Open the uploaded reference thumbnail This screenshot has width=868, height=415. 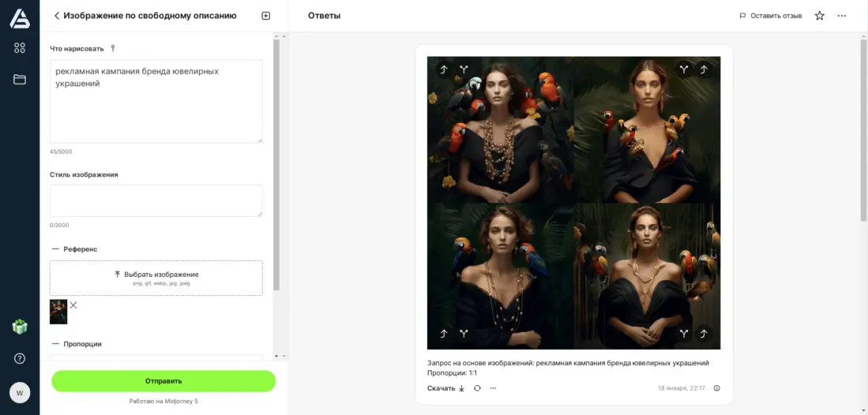58,312
